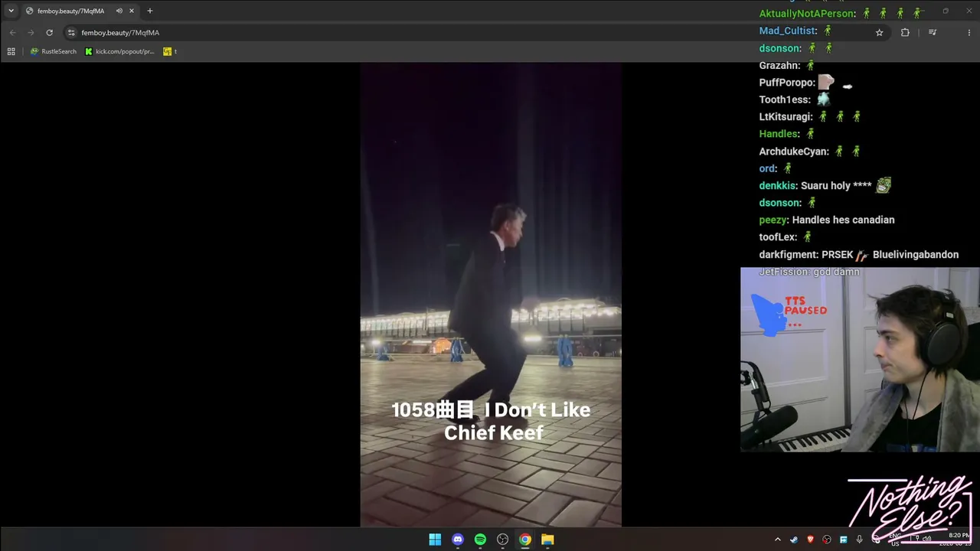
Task: Click denkkis's message 'Suaru holy ****'
Action: [836, 186]
